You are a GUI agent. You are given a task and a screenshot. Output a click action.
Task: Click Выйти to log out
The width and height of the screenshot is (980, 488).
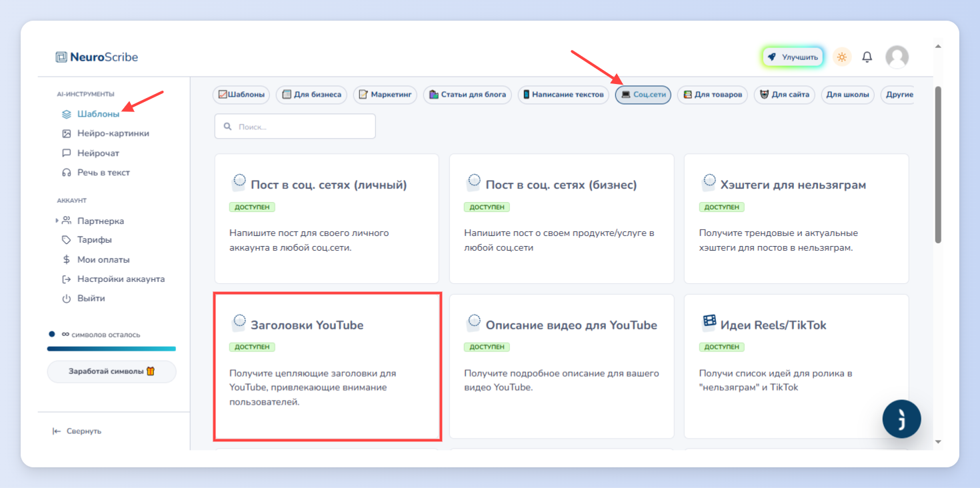point(91,298)
